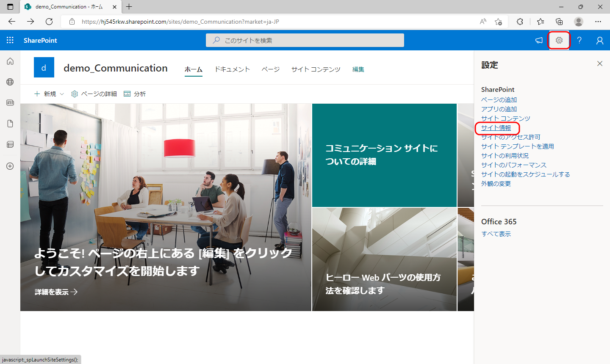The image size is (610, 364).
Task: Select the サイト コンテンツ navigation tab
Action: [316, 69]
